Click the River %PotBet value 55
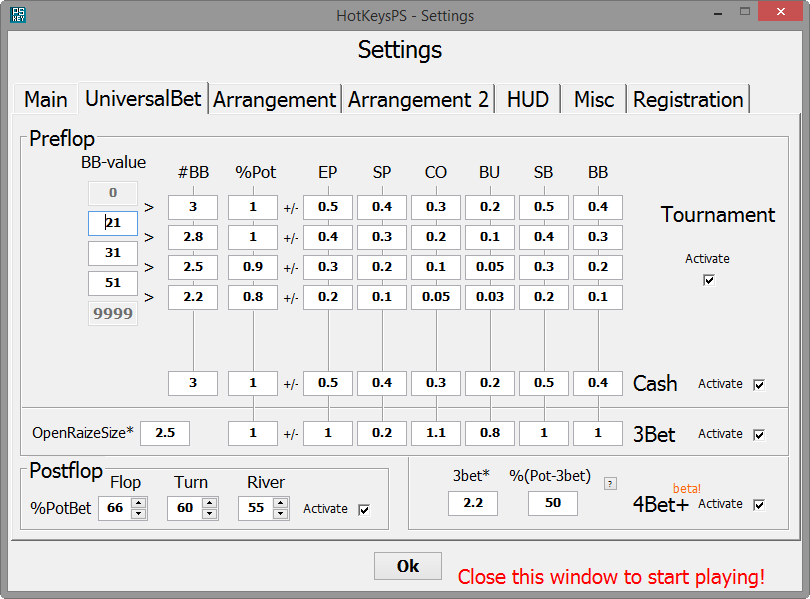The image size is (810, 599). [x=256, y=508]
